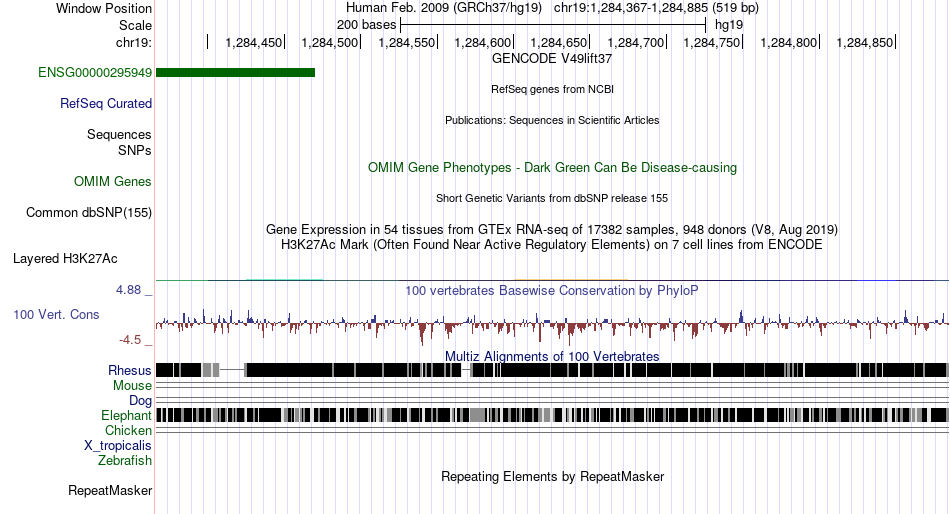The image size is (950, 514).
Task: Click the OMIM Gene Phenotypes track title
Action: click(552, 167)
